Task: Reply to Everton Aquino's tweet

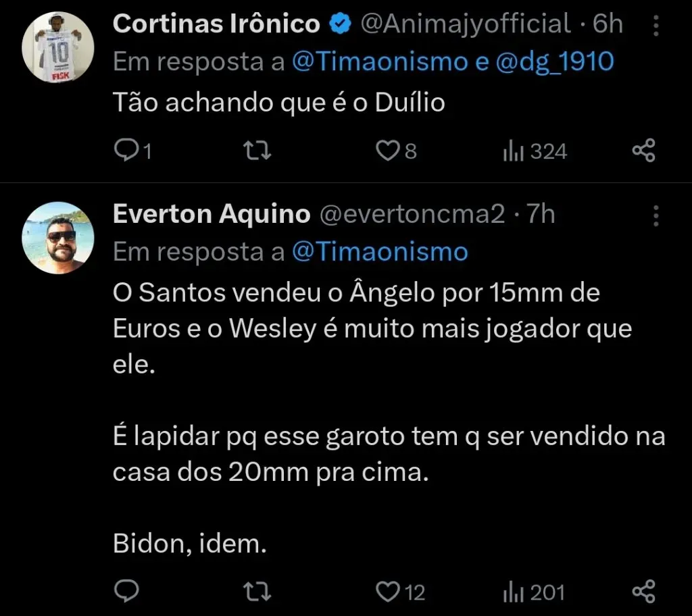Action: [x=127, y=592]
